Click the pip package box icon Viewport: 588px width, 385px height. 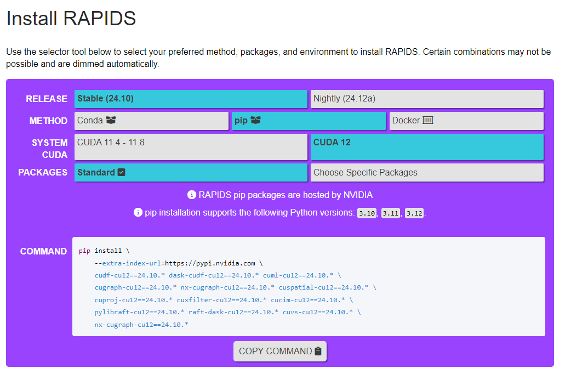pos(255,120)
